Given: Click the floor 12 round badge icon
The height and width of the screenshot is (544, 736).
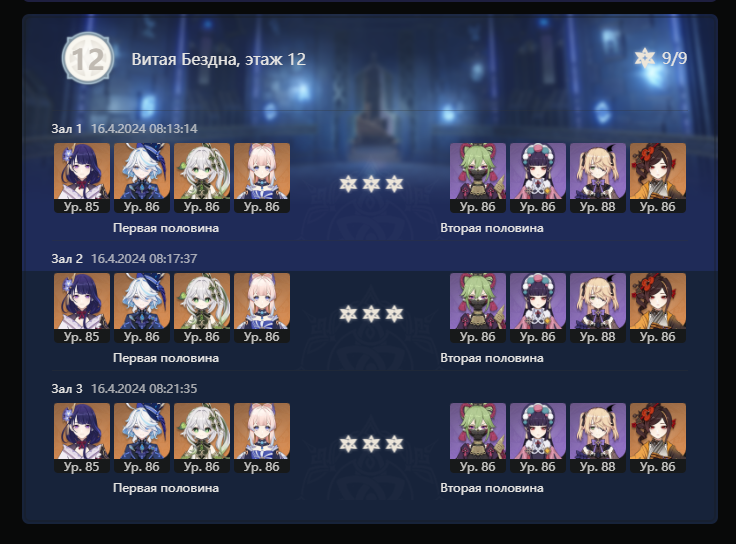Looking at the screenshot, I should [88, 59].
